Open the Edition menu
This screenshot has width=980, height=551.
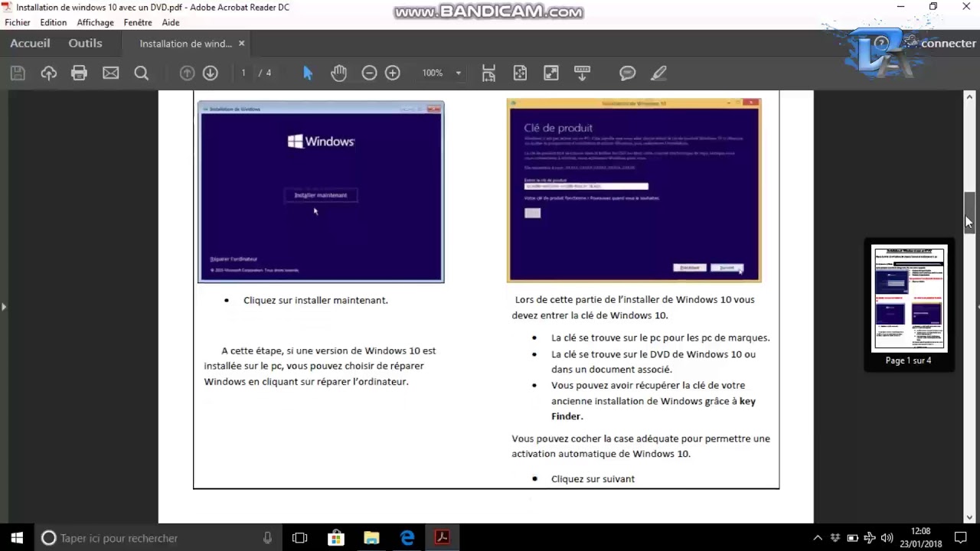coord(54,22)
